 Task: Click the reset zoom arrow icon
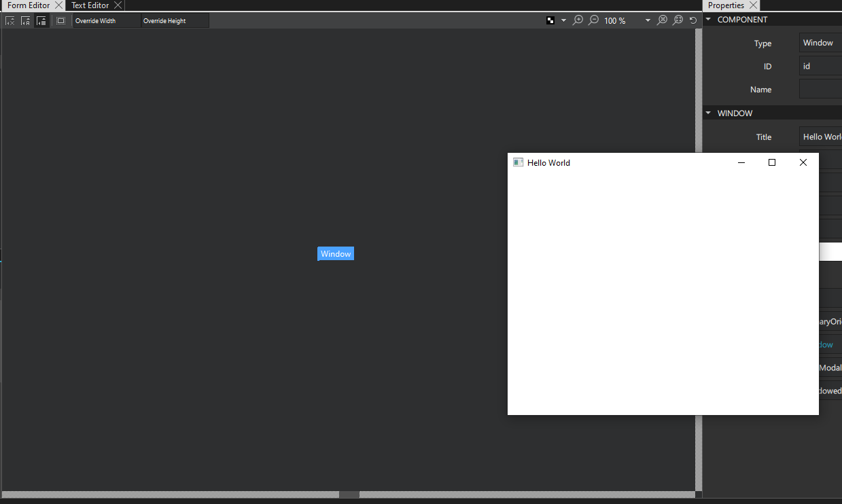692,20
